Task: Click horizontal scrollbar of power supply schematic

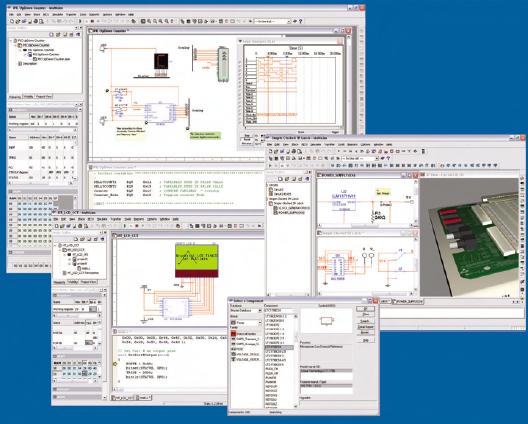Action: click(x=366, y=225)
